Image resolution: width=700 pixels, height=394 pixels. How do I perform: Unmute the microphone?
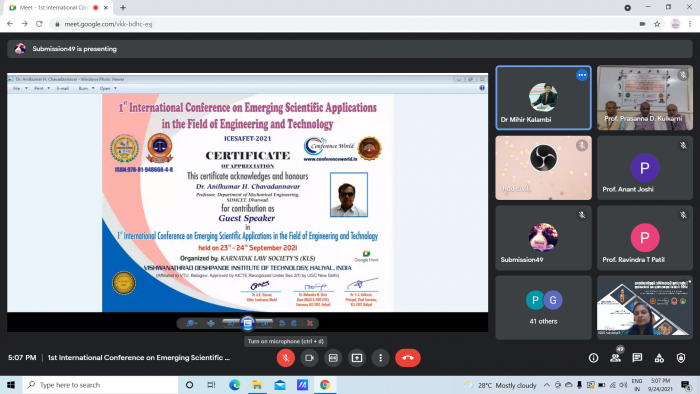click(x=286, y=358)
